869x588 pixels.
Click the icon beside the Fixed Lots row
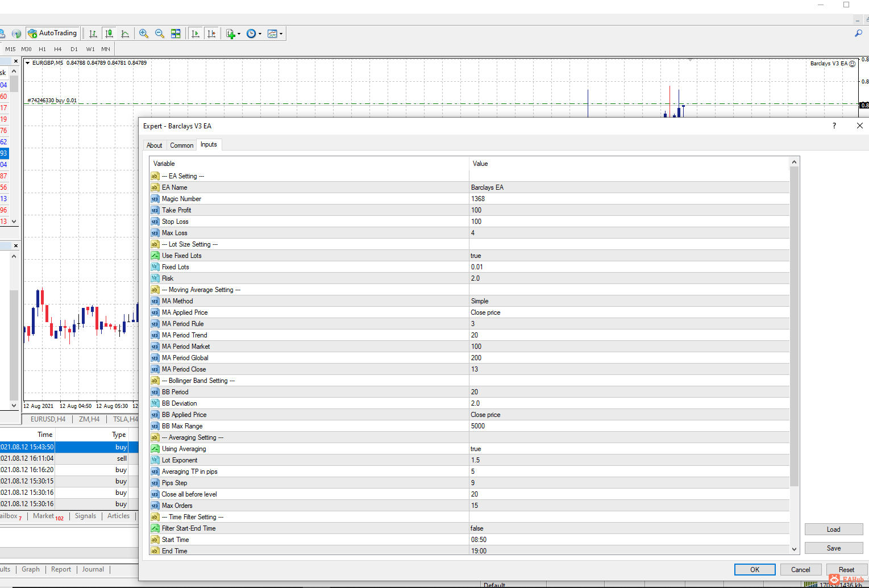[x=155, y=267]
